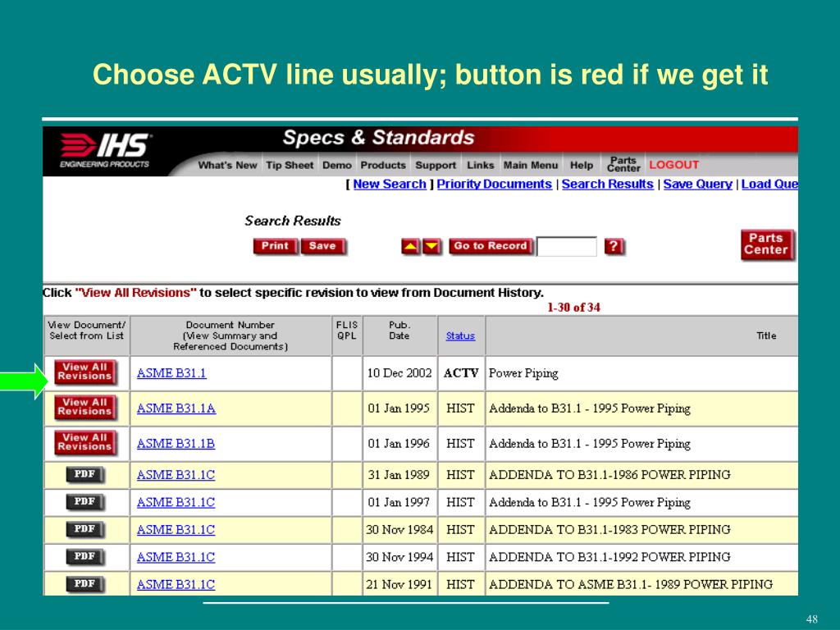Open ASME B31.1C link in 01 Jan 1997 row
Image resolution: width=840 pixels, height=630 pixels.
point(176,502)
